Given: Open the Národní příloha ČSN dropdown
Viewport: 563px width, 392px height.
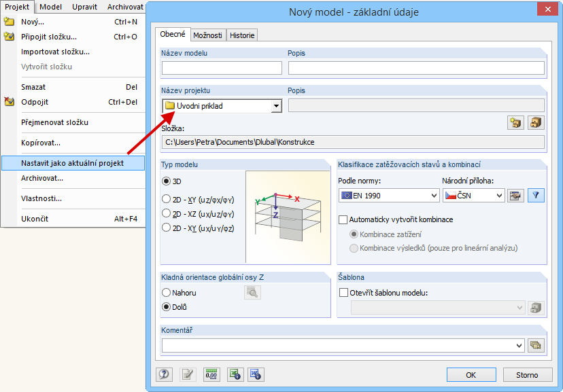Looking at the screenshot, I should pos(499,196).
